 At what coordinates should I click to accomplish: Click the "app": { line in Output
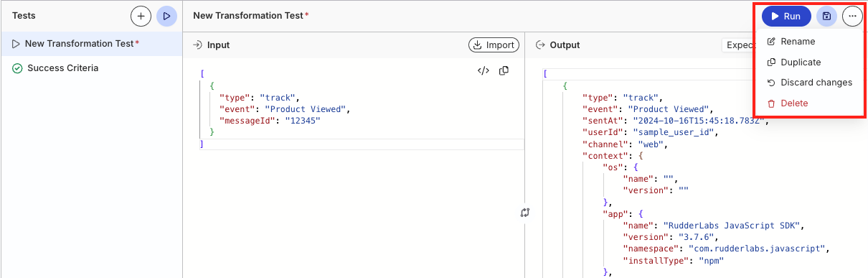(622, 214)
